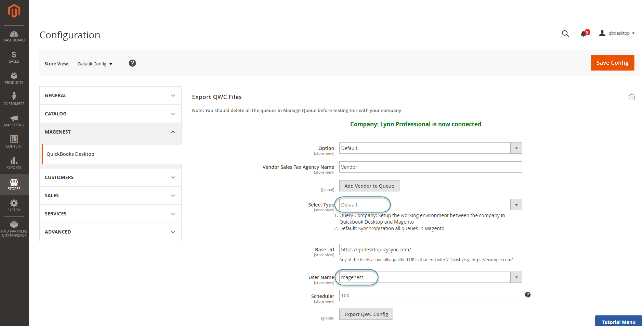
Task: Select QuickBooks Desktop tab
Action: pyautogui.click(x=70, y=154)
